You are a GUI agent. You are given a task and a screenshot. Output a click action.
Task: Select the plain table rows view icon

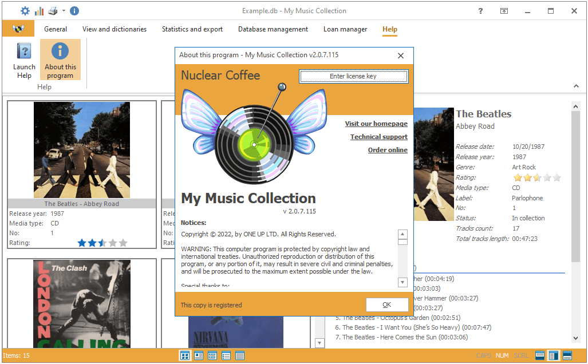240,355
